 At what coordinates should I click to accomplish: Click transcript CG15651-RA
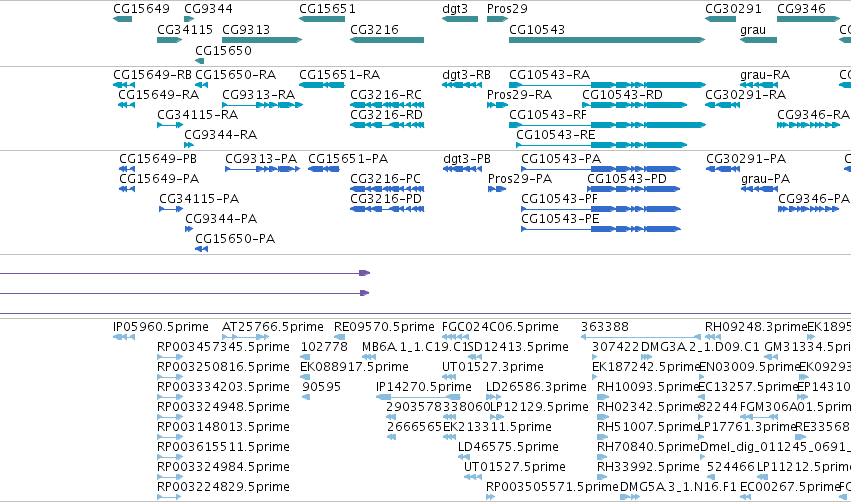(340, 75)
